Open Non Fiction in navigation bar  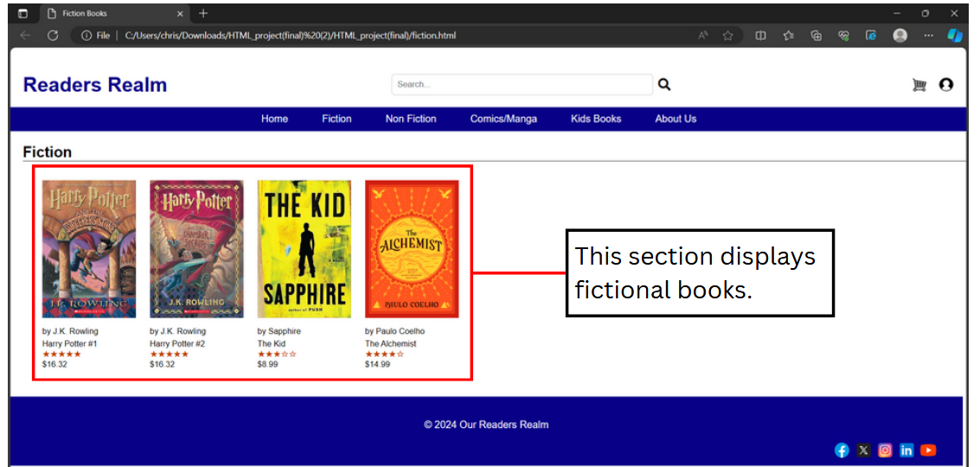[x=411, y=118]
